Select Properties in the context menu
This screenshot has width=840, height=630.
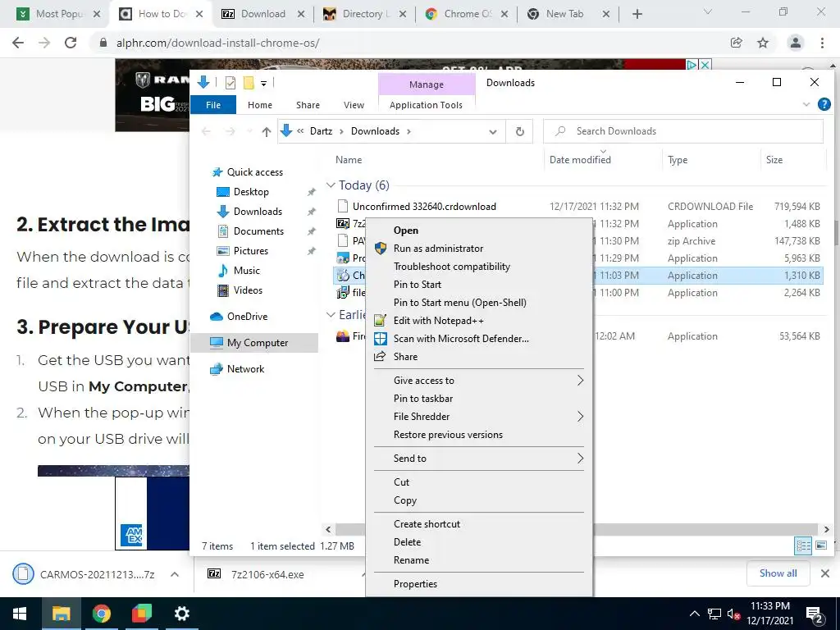pyautogui.click(x=415, y=584)
